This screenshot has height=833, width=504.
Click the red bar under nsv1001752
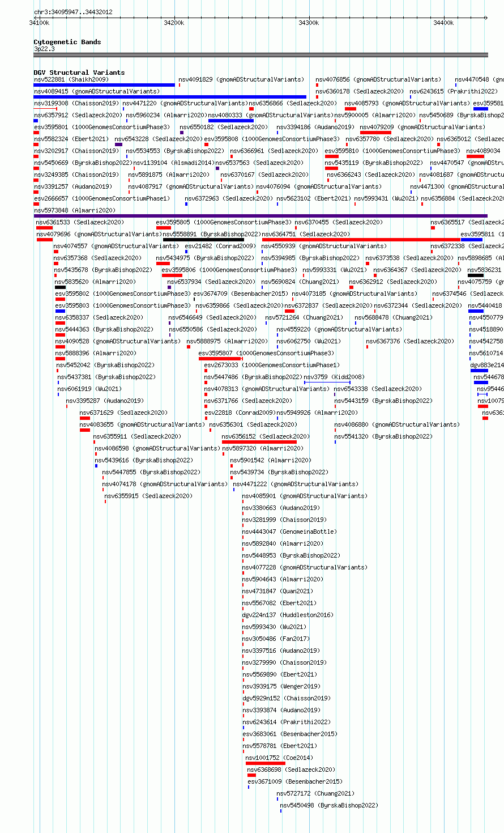[x=266, y=763]
